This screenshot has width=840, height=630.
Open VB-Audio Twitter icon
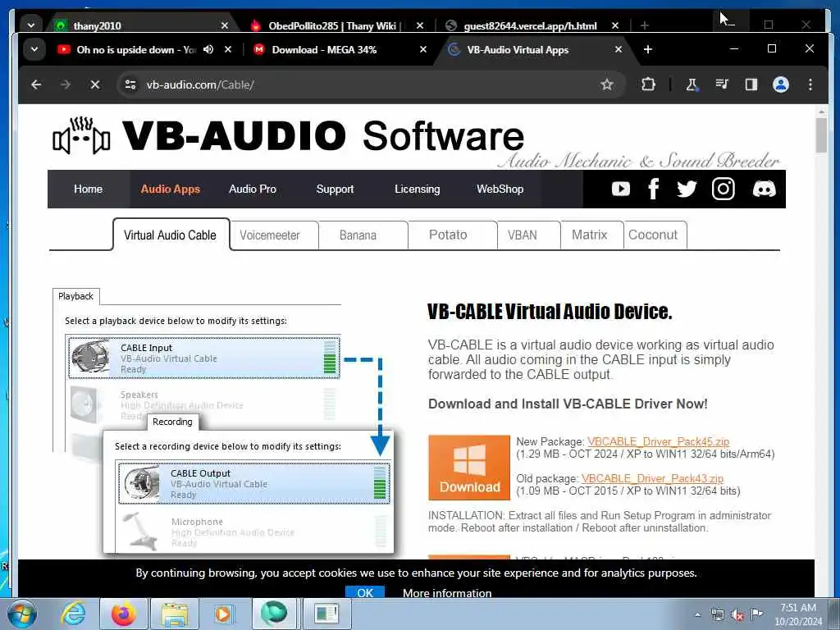687,189
